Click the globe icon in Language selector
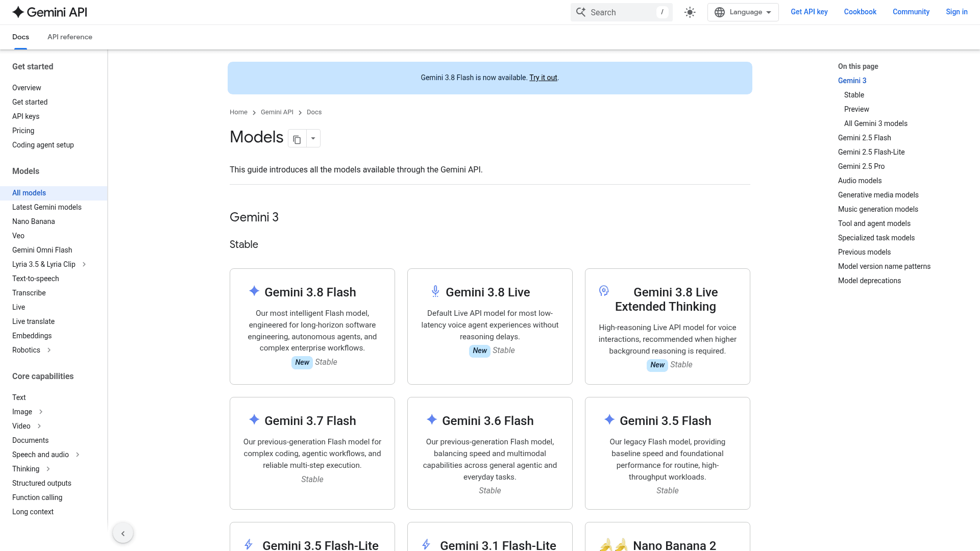Viewport: 980px width, 551px height. click(720, 12)
